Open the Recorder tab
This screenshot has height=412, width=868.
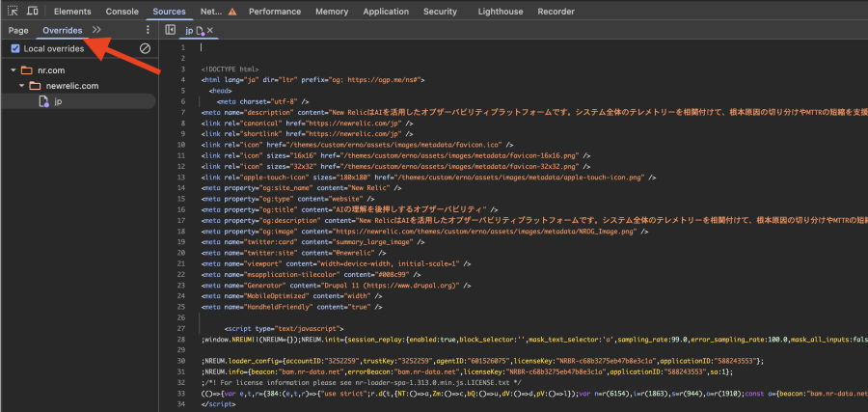(556, 12)
